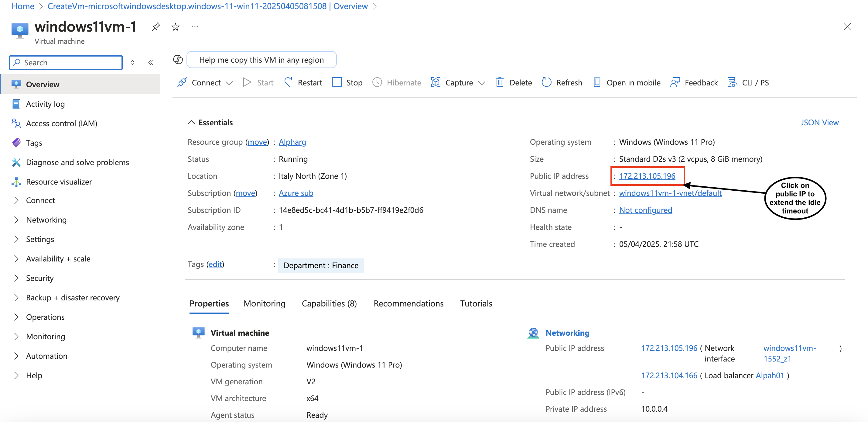Expand the Monitoring group in sidebar
The height and width of the screenshot is (422, 868).
click(16, 337)
